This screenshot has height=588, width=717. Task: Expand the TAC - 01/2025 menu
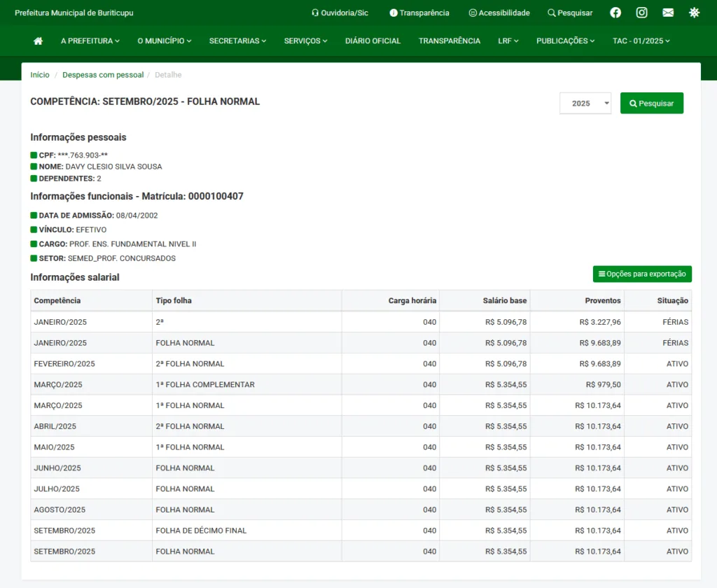641,41
